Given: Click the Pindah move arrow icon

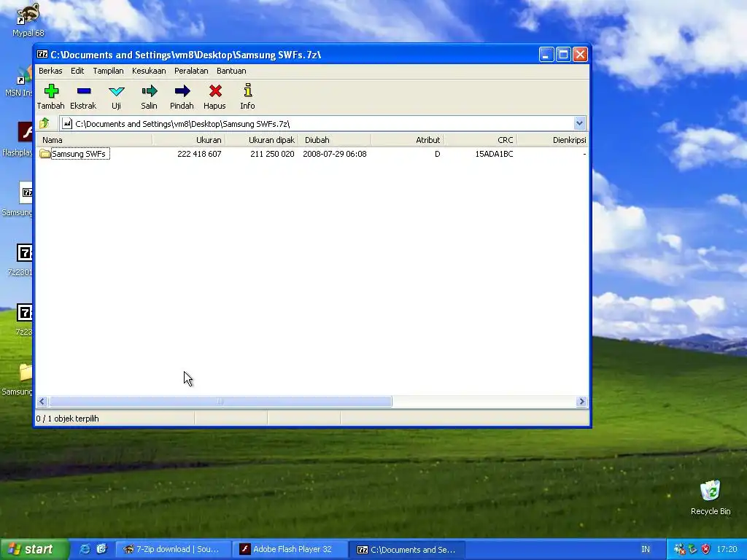Looking at the screenshot, I should [x=182, y=90].
